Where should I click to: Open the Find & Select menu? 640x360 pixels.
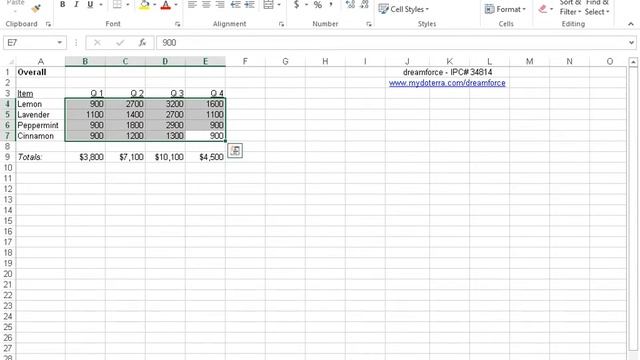pos(597,7)
